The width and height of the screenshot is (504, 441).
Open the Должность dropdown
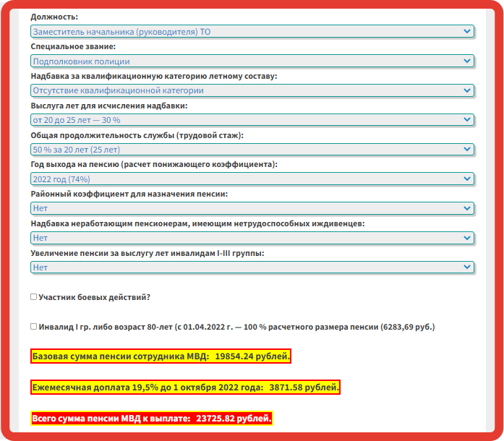point(252,32)
